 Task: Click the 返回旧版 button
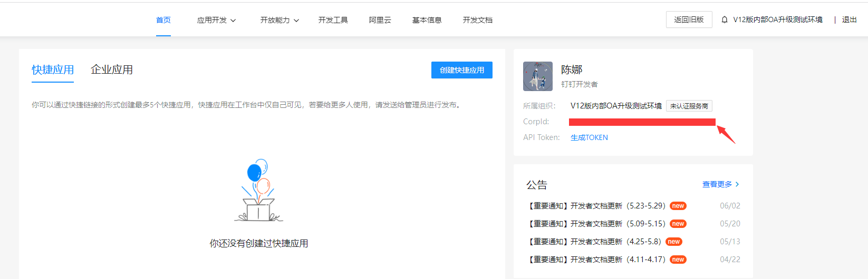coord(689,19)
